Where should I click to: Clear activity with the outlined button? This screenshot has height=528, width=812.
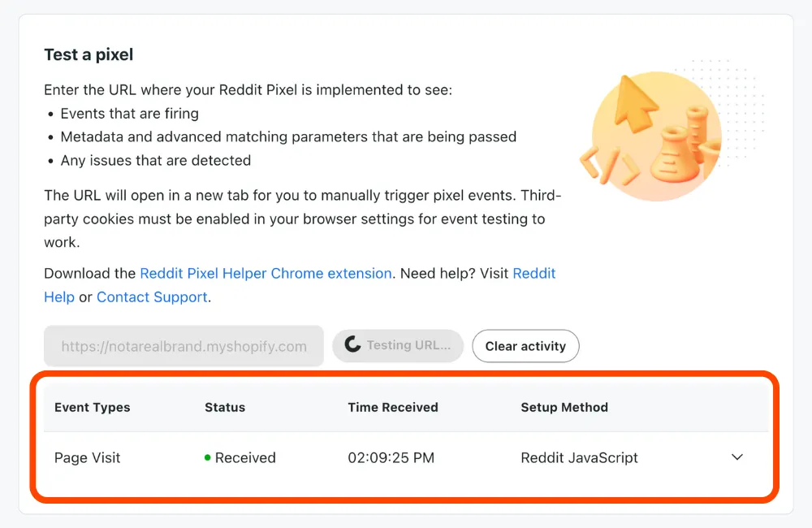[525, 346]
